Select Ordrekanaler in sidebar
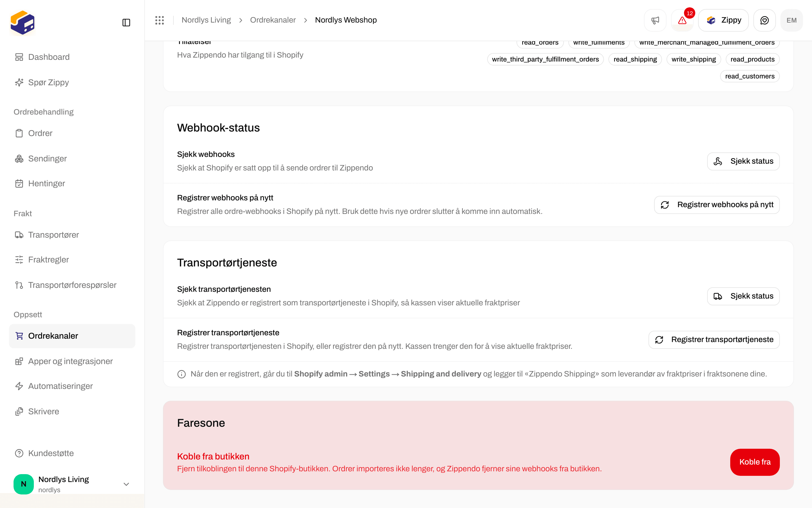812x508 pixels. pos(72,336)
